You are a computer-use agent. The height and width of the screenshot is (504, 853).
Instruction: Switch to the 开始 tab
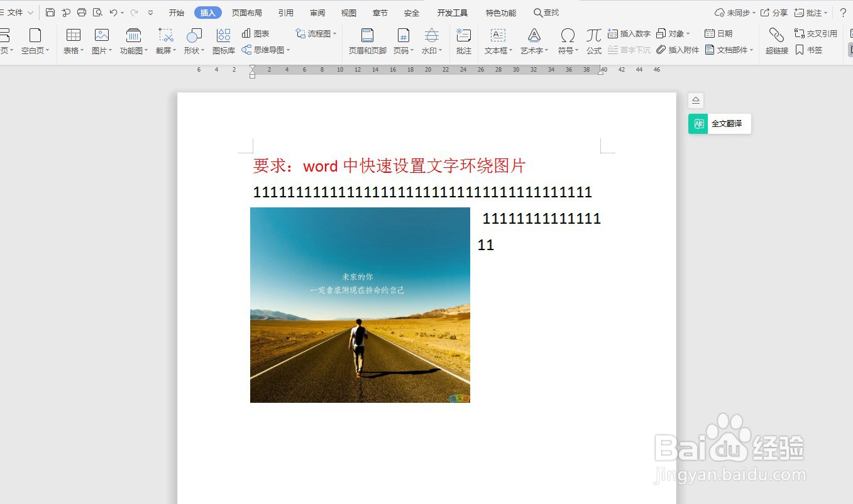(177, 13)
